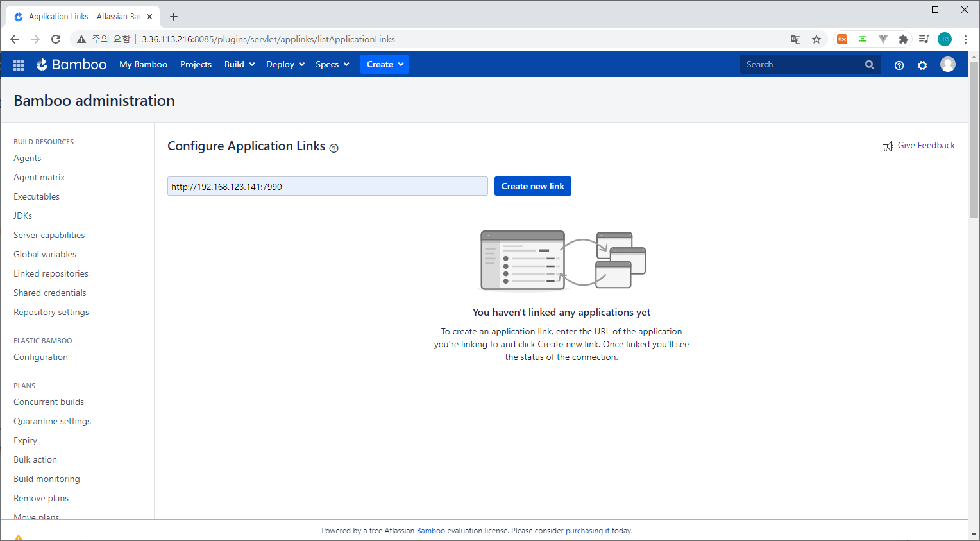Viewport: 980px width, 541px height.
Task: Click the green extension icon in toolbar
Action: (863, 39)
